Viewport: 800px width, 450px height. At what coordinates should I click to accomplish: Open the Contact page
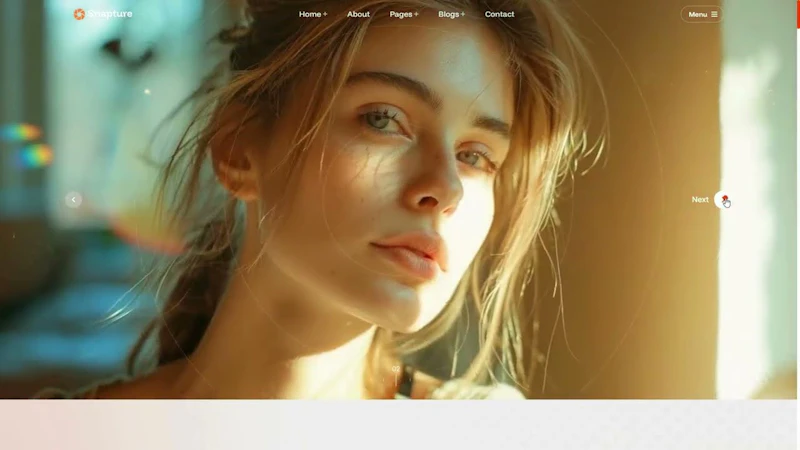tap(499, 14)
